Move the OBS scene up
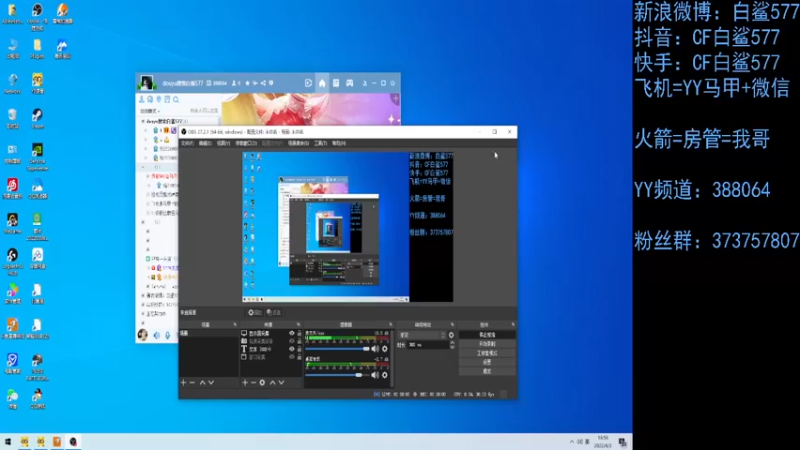This screenshot has width=800, height=450. pos(203,383)
